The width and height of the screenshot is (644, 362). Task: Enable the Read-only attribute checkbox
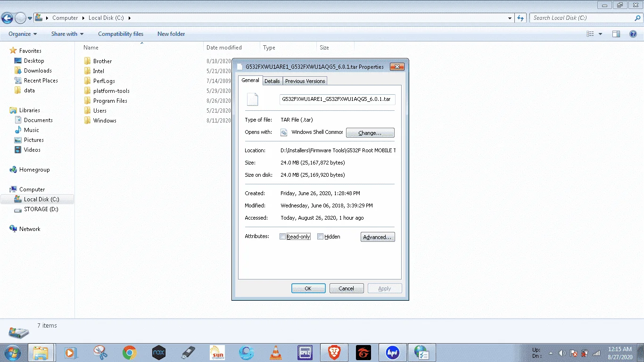pos(283,237)
